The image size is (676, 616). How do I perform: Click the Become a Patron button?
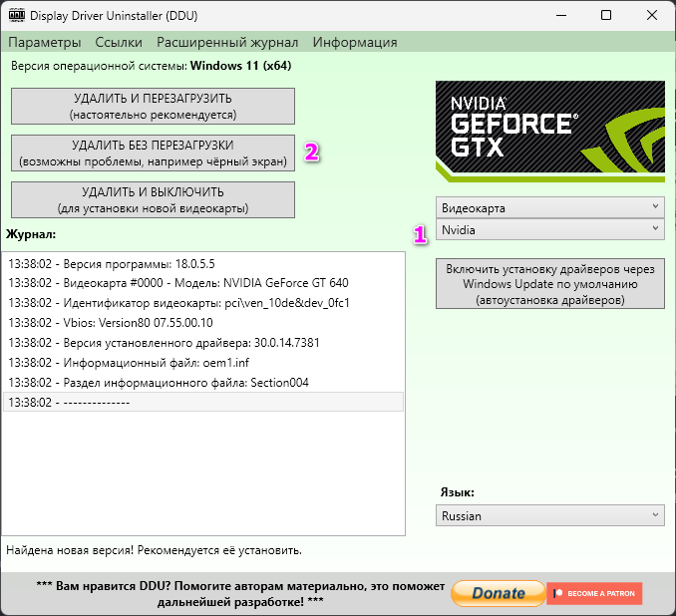[594, 593]
